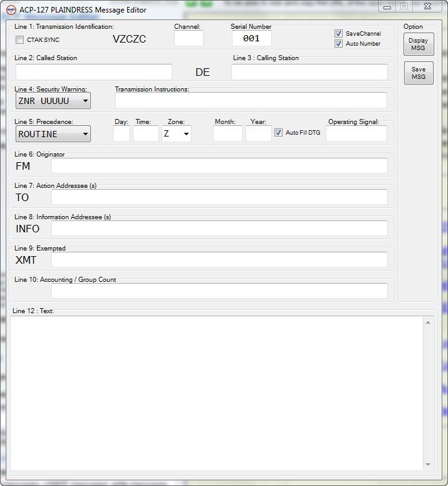Viewport: 448px width, 486px height.
Task: Click the Serial Number field showing 001
Action: click(252, 38)
